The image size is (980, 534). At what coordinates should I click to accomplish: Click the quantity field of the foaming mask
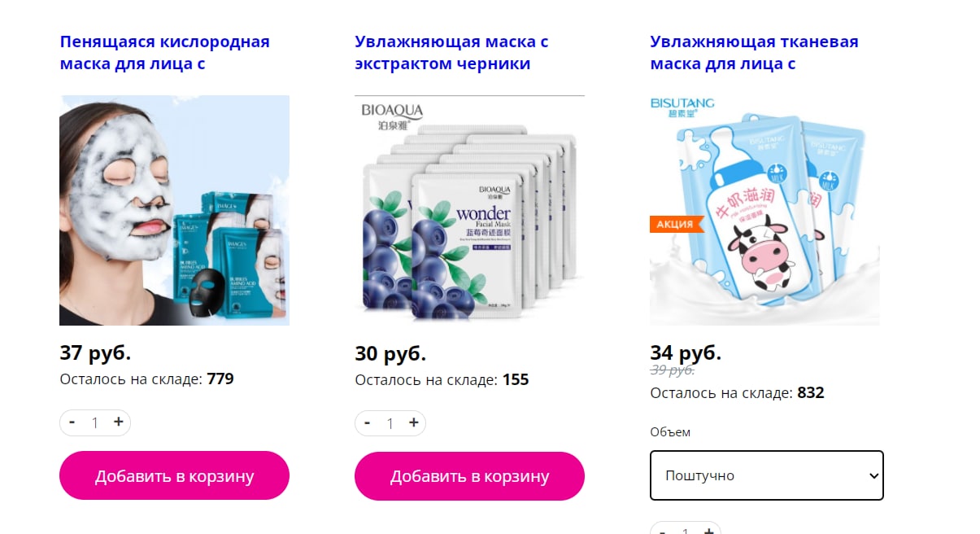(95, 422)
